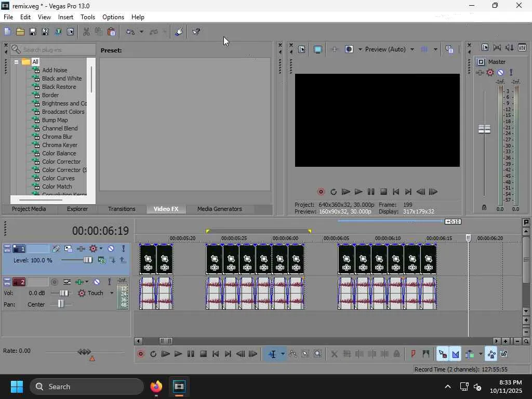Screen dimensions: 532x399
Task: Mute audio track 2
Action: (x=97, y=282)
